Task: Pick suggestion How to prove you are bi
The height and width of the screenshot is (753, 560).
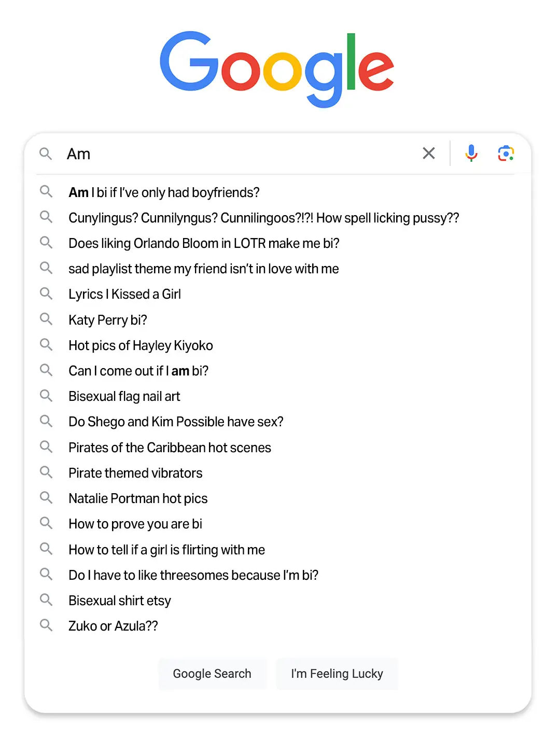Action: pos(135,524)
